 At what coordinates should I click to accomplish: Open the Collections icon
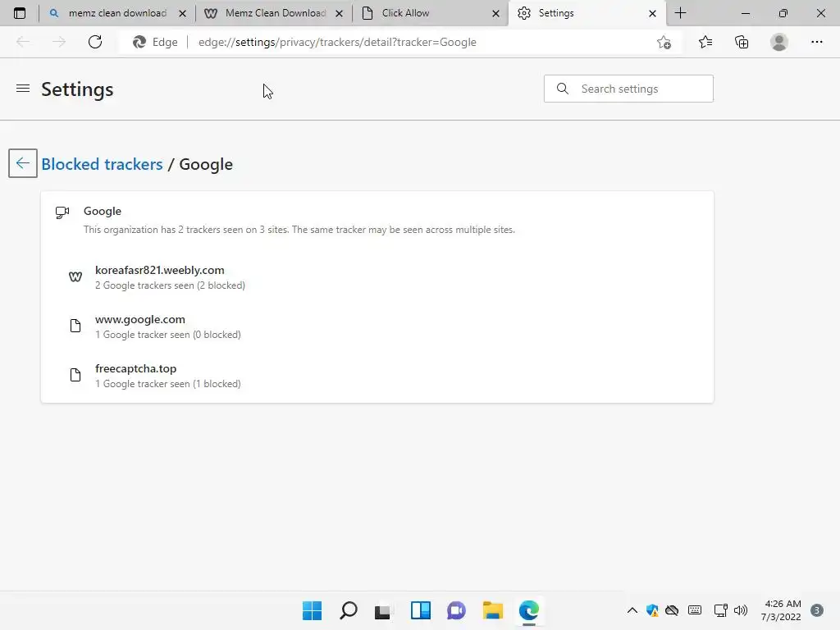(742, 42)
